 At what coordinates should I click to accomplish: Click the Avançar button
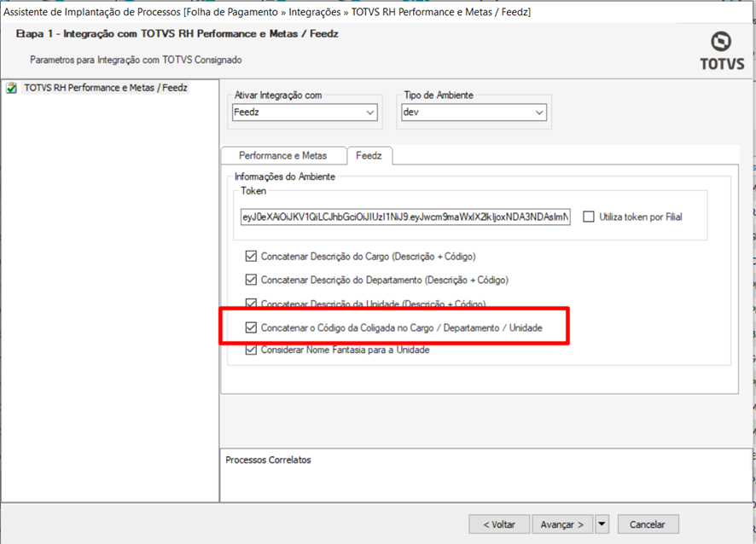562,524
